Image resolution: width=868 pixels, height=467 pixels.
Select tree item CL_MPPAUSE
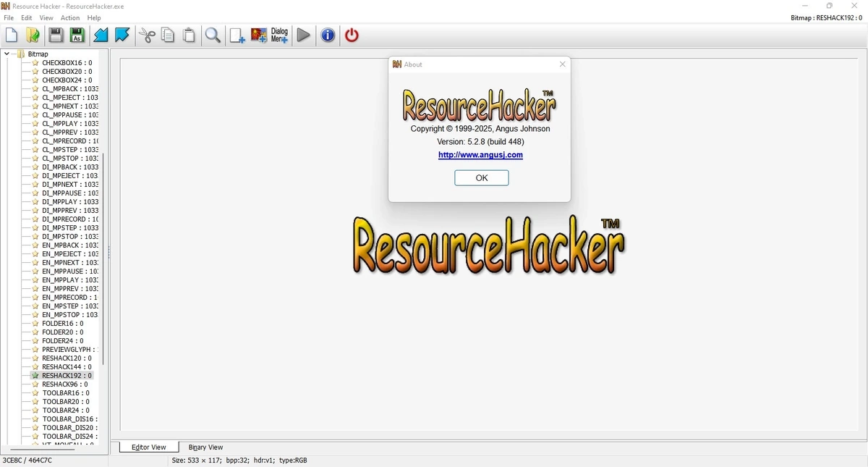70,115
